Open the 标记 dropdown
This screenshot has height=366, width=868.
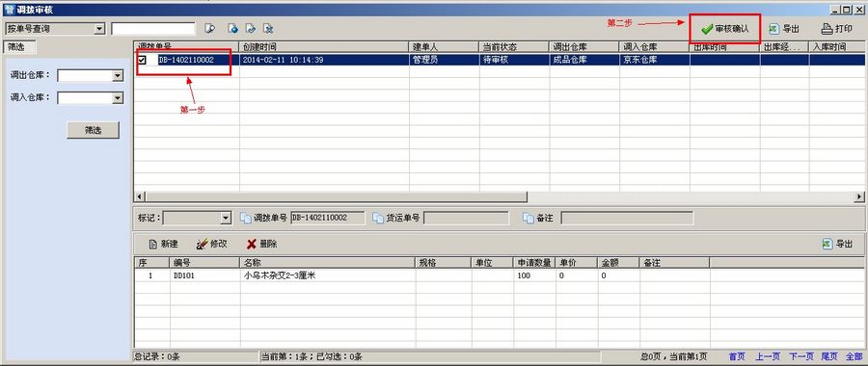[x=226, y=218]
